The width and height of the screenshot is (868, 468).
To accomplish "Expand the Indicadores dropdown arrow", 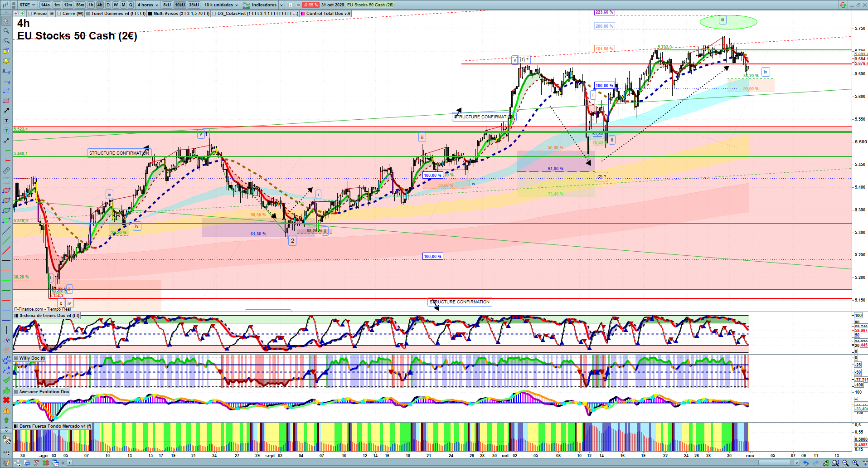I will 281,5.
